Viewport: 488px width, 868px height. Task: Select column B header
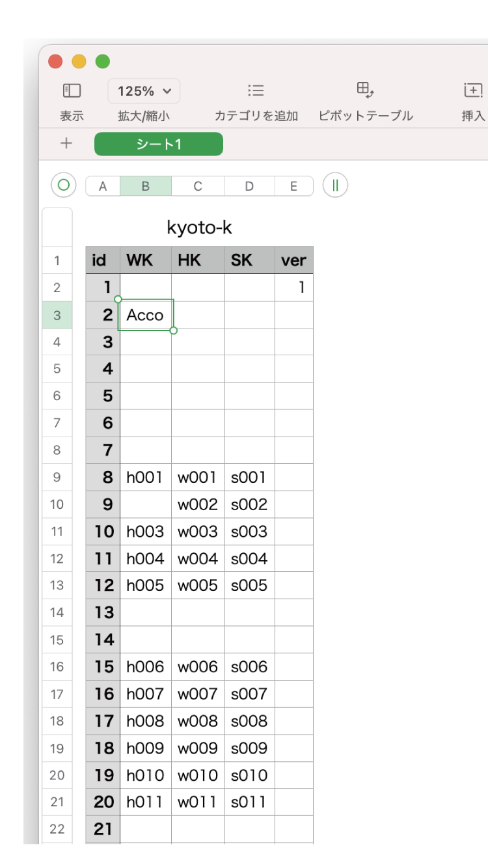point(146,186)
